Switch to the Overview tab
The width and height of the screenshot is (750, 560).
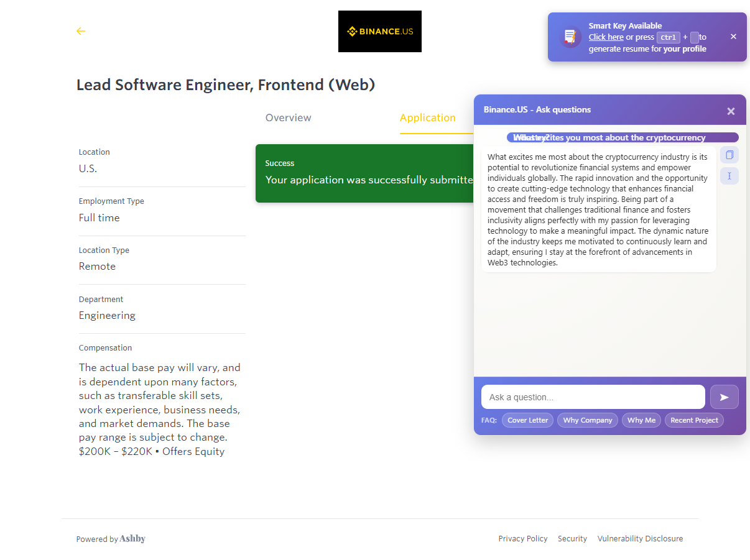click(288, 118)
